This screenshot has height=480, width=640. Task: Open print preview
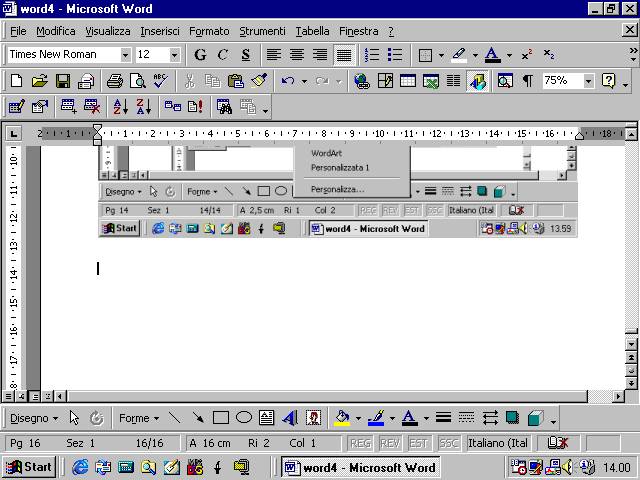click(x=138, y=81)
